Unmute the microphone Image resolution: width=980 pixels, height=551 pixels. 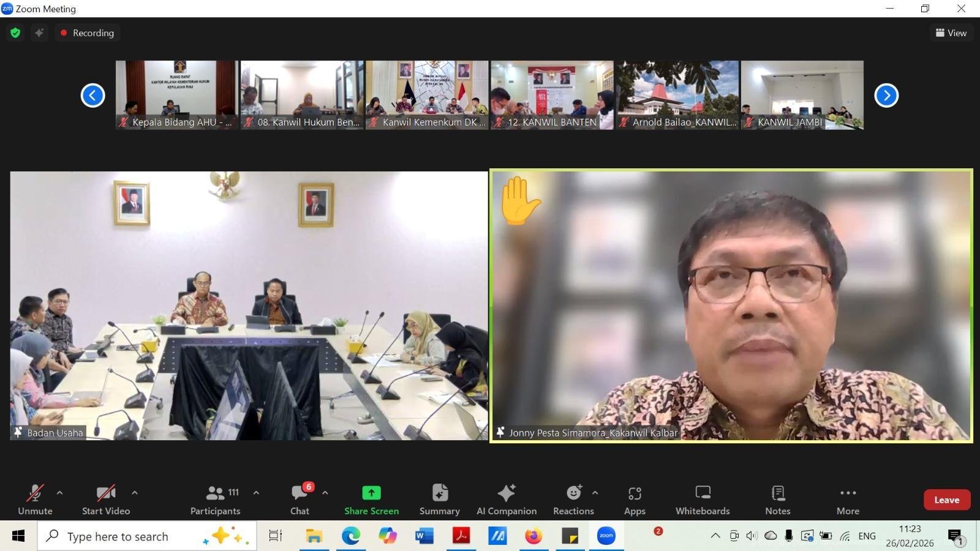(35, 500)
